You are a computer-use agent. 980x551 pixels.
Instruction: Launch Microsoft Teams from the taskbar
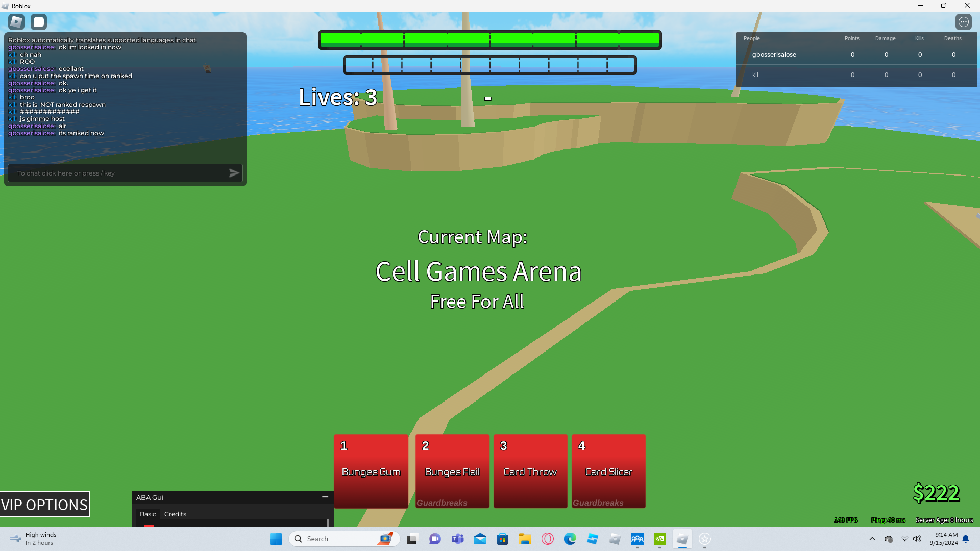pos(457,539)
